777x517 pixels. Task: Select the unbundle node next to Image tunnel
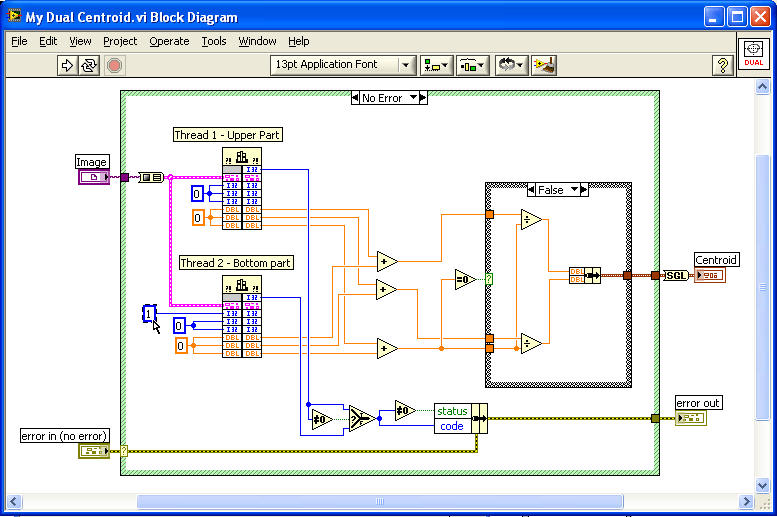[151, 177]
